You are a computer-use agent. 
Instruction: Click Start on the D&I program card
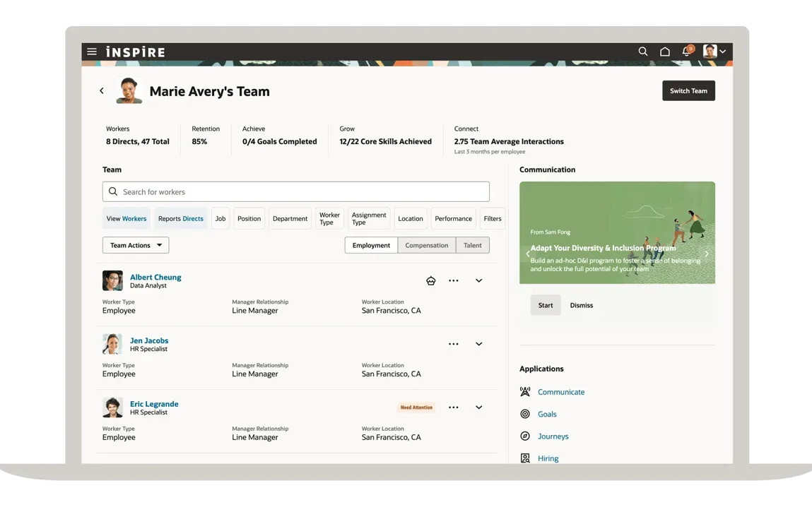coord(546,305)
